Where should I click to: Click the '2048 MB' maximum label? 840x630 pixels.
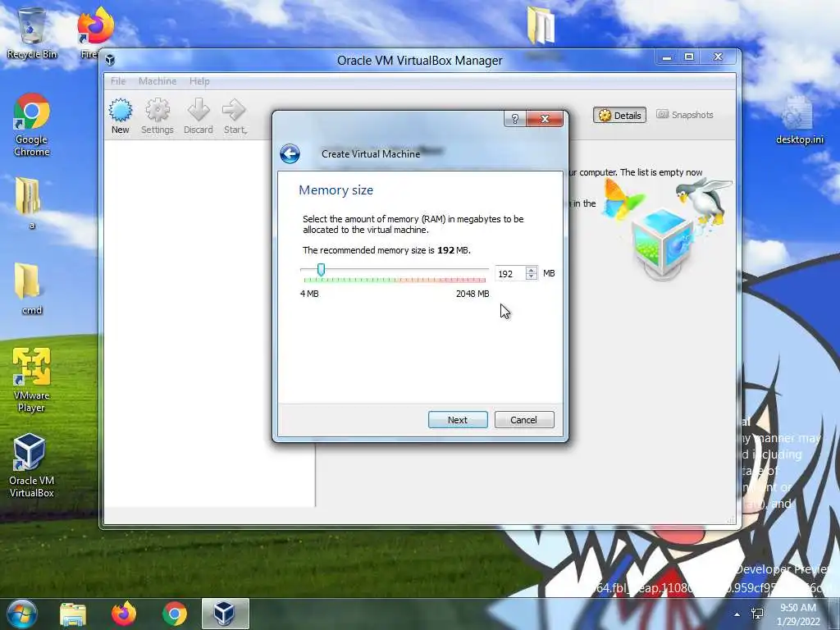pos(472,294)
